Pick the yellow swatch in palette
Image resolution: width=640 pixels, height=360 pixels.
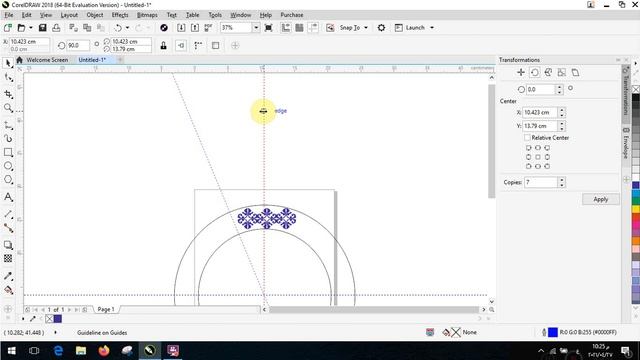pos(636,209)
